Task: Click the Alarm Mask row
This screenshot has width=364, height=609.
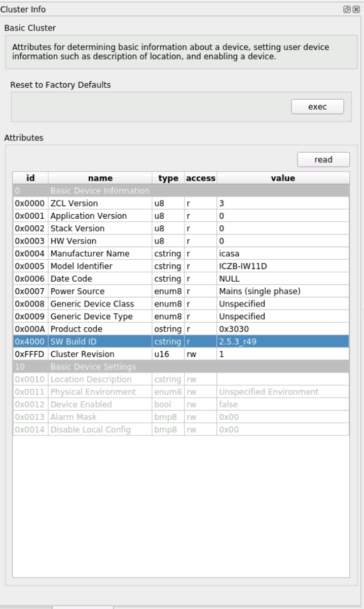Action: pyautogui.click(x=181, y=417)
